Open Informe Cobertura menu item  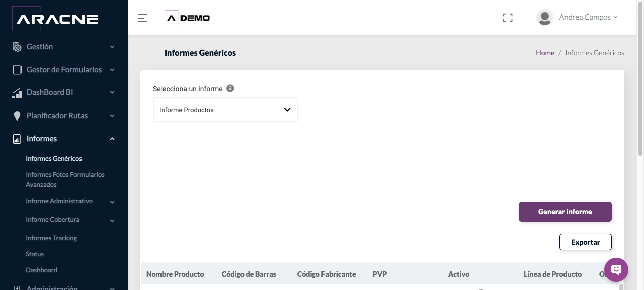(x=52, y=220)
